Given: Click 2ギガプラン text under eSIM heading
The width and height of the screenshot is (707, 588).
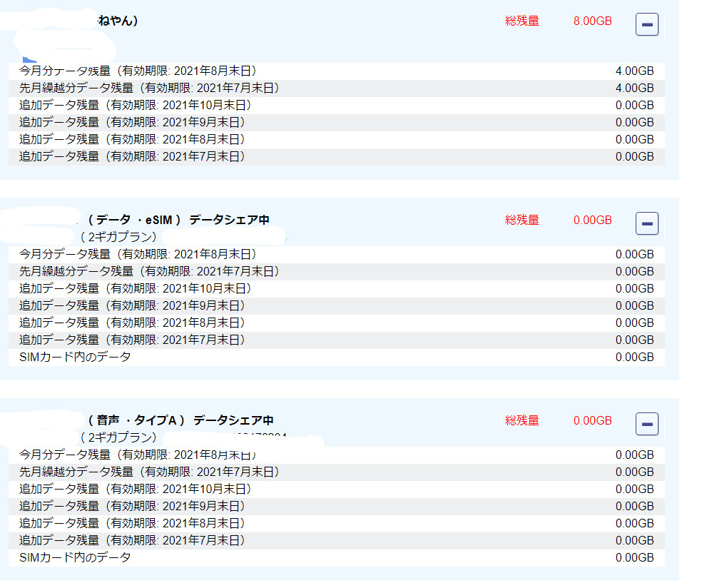Looking at the screenshot, I should click(x=118, y=237).
